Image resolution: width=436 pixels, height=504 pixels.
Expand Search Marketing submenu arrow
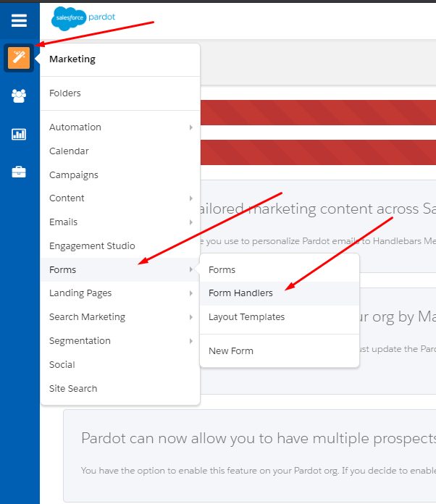pyautogui.click(x=191, y=317)
